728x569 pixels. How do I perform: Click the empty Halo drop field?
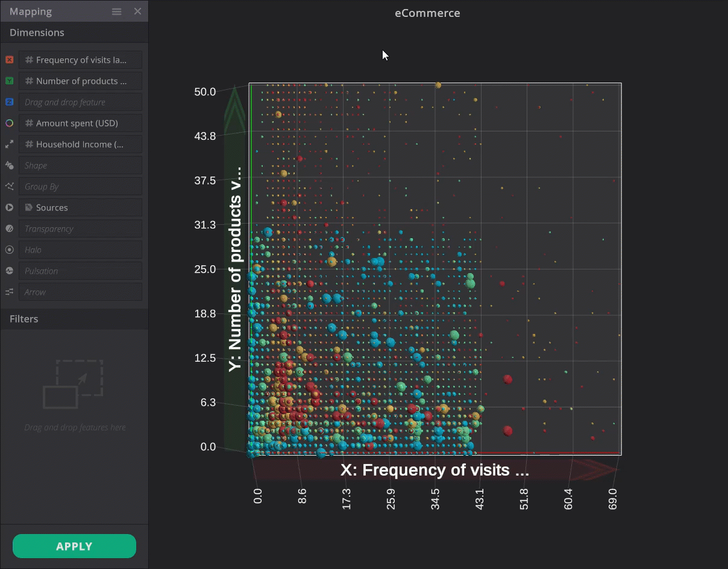pyautogui.click(x=80, y=250)
